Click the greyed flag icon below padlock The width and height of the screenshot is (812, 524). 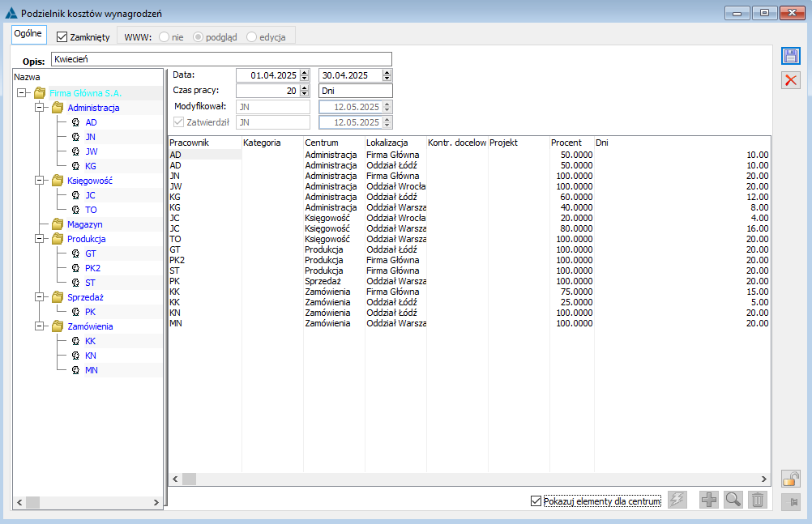[791, 502]
